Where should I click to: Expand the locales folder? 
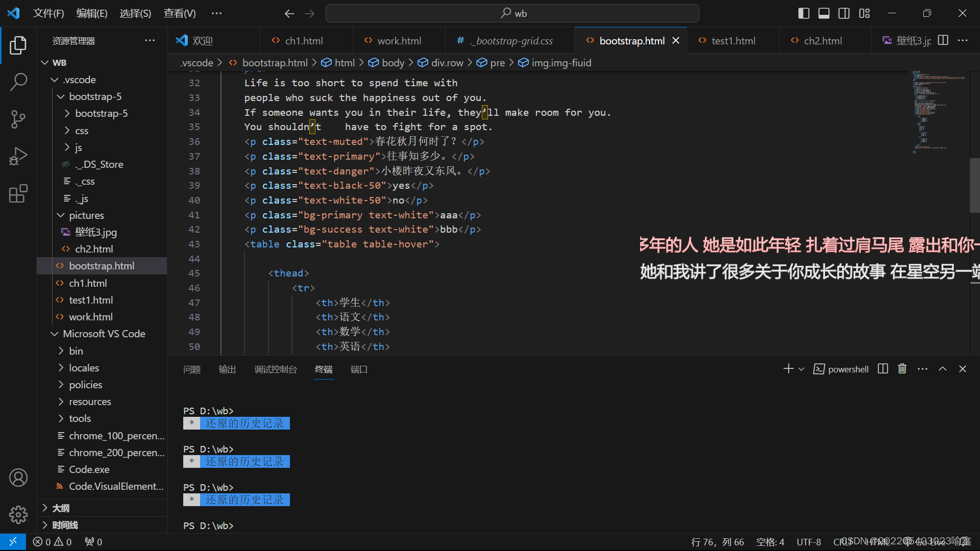84,368
